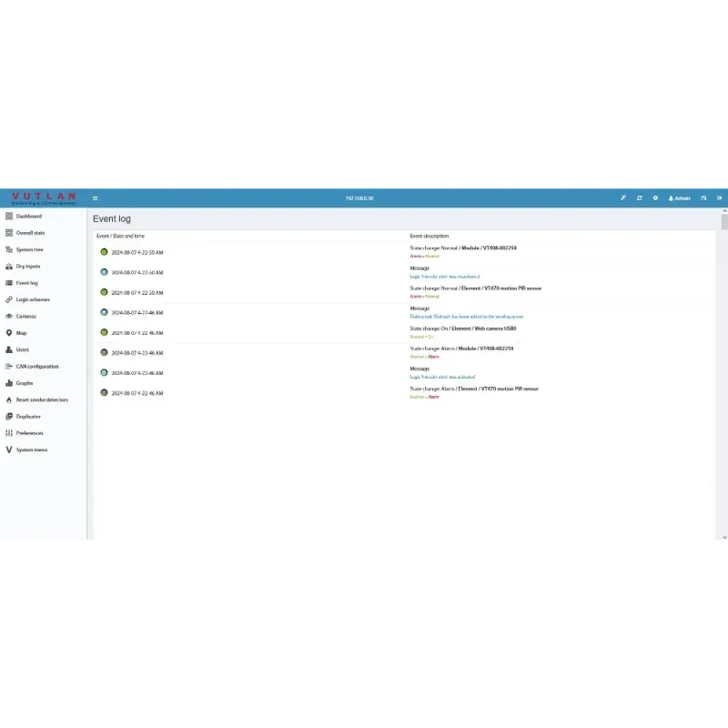Click the VUTLAN logo
The height and width of the screenshot is (728, 728).
tap(43, 197)
